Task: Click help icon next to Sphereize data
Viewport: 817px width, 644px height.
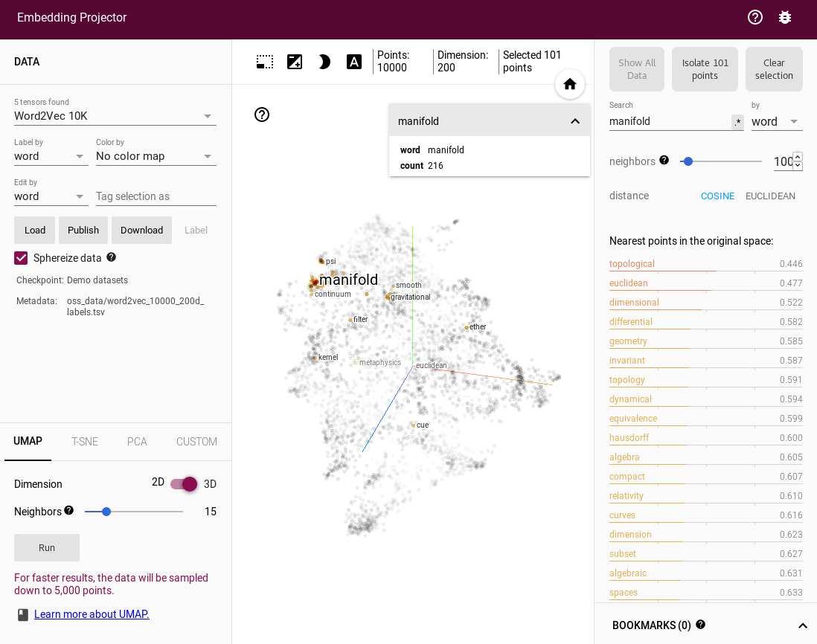Action: point(112,257)
